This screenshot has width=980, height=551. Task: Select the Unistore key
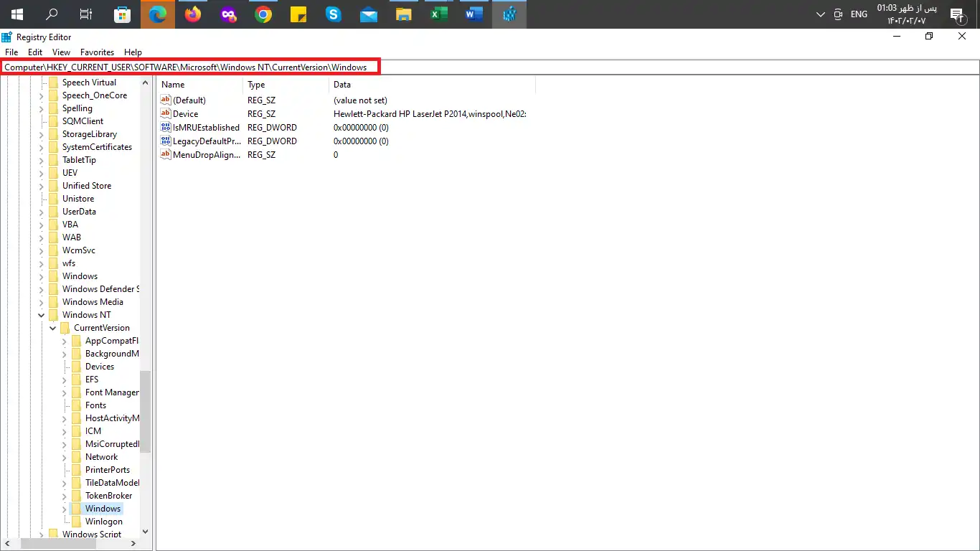78,199
